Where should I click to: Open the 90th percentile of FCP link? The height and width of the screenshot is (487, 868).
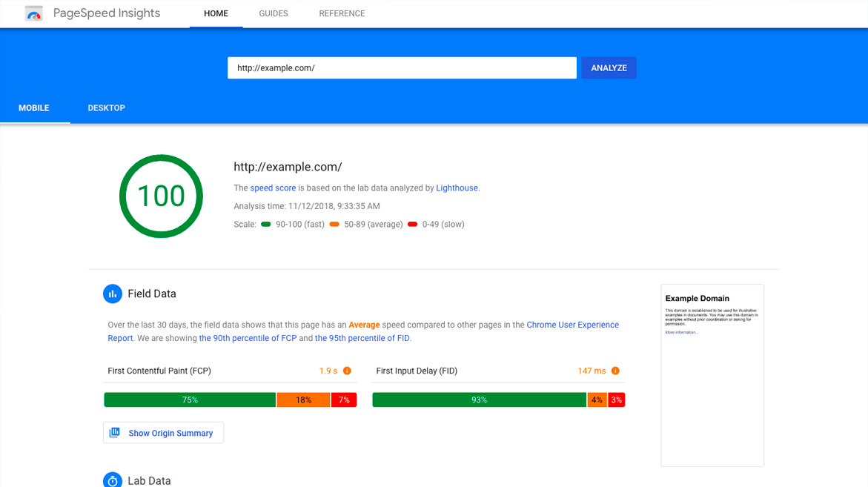[x=248, y=338]
